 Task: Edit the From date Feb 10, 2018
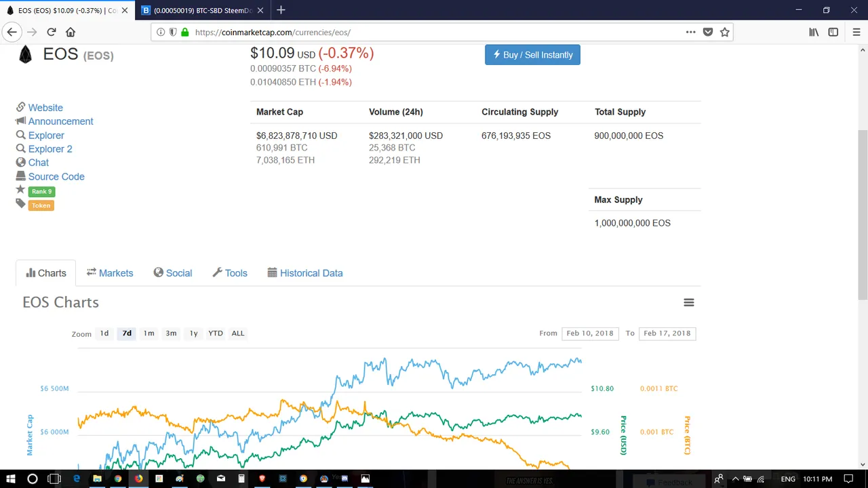click(x=590, y=333)
